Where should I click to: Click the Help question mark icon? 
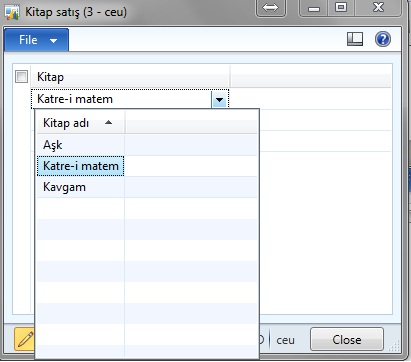click(383, 39)
